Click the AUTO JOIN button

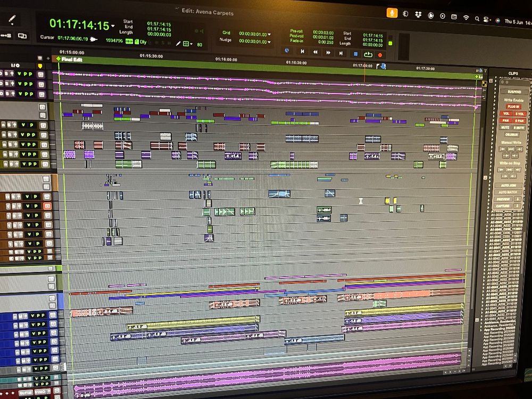[x=508, y=186]
